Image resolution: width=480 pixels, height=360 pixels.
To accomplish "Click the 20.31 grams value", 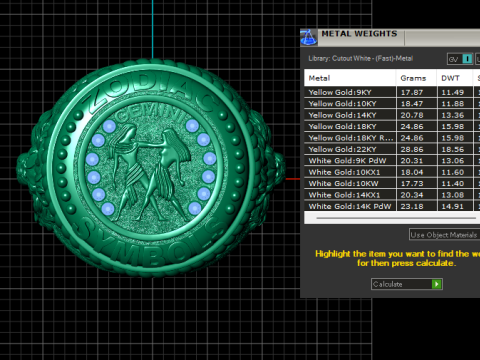I will coord(412,161).
